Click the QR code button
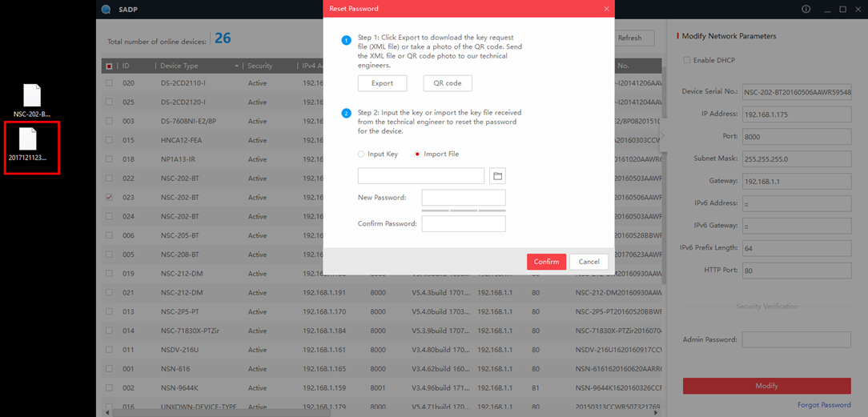This screenshot has width=868, height=417. coord(448,83)
